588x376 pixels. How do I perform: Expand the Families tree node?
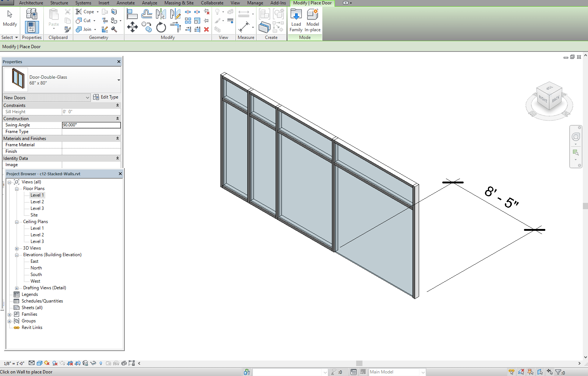pyautogui.click(x=9, y=315)
